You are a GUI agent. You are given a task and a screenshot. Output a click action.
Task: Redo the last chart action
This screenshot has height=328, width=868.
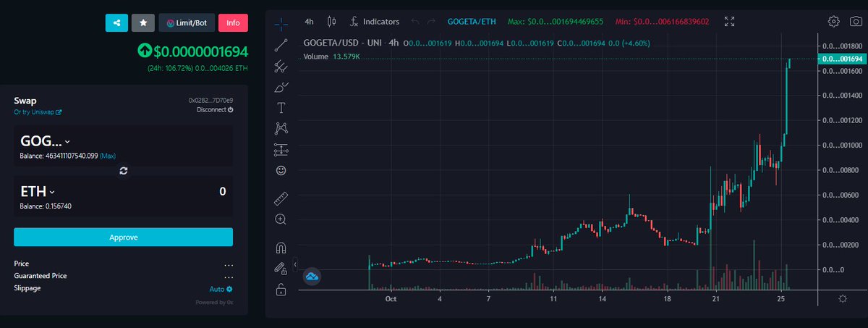pos(432,22)
